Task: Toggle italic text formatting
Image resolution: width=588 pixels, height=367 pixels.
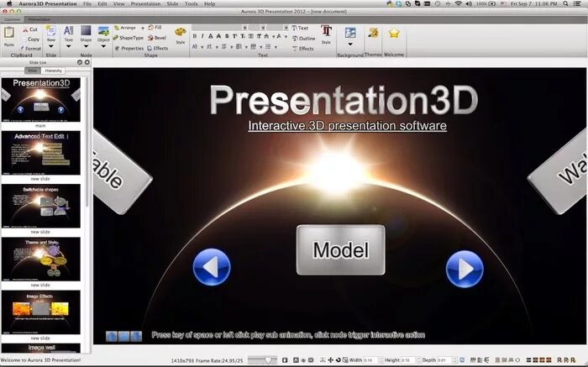Action: (x=202, y=36)
